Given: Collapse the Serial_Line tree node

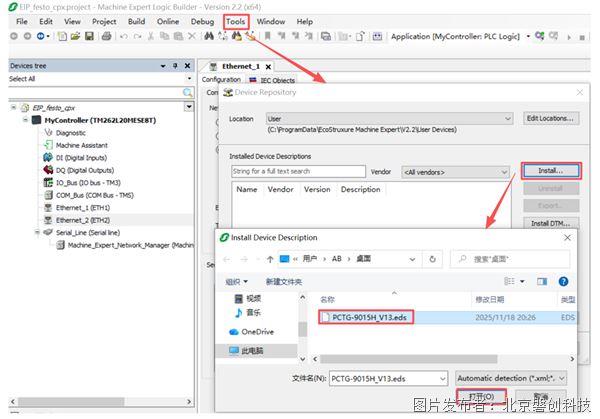Looking at the screenshot, I should (36, 232).
